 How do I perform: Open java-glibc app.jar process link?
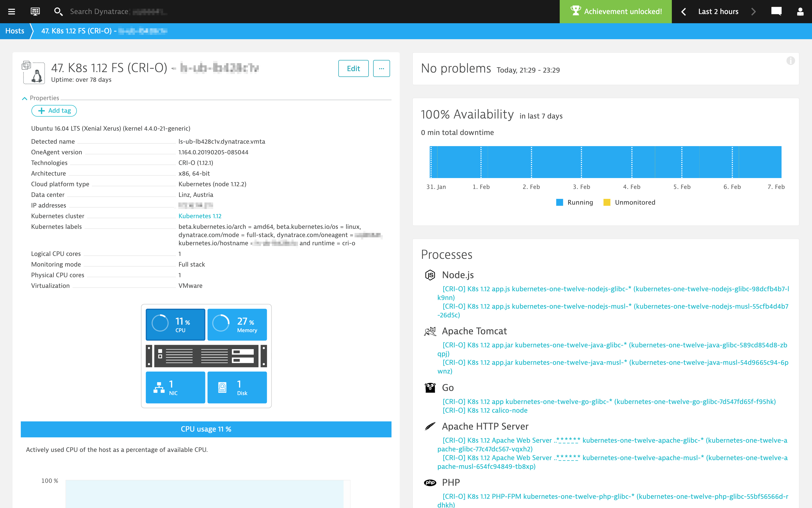coord(612,349)
